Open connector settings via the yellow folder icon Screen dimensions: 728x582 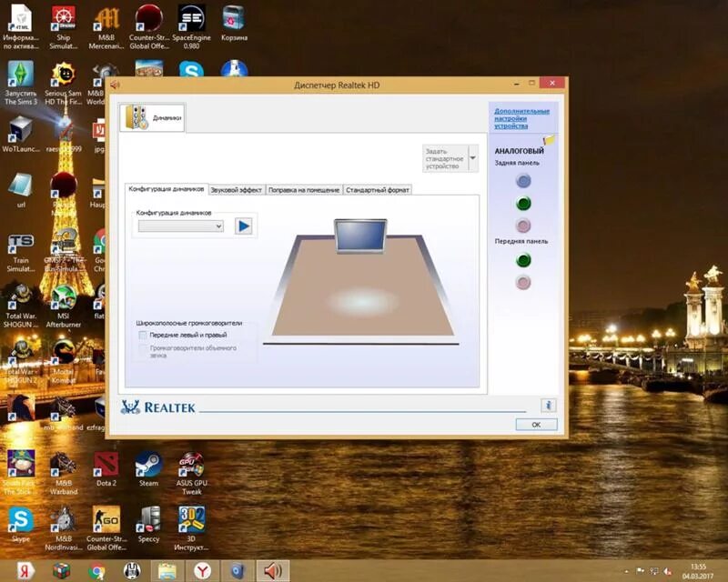[x=550, y=139]
